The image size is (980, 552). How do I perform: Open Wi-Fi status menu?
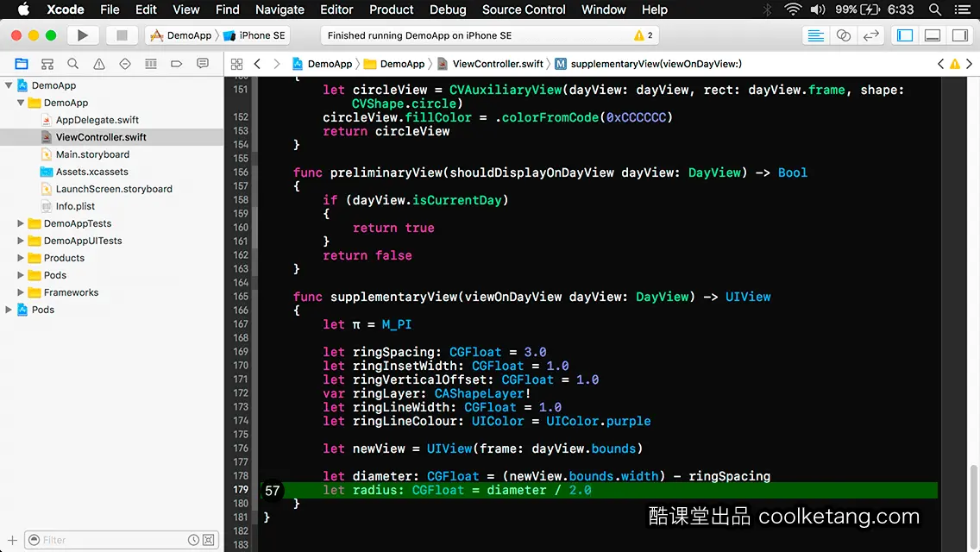[793, 9]
